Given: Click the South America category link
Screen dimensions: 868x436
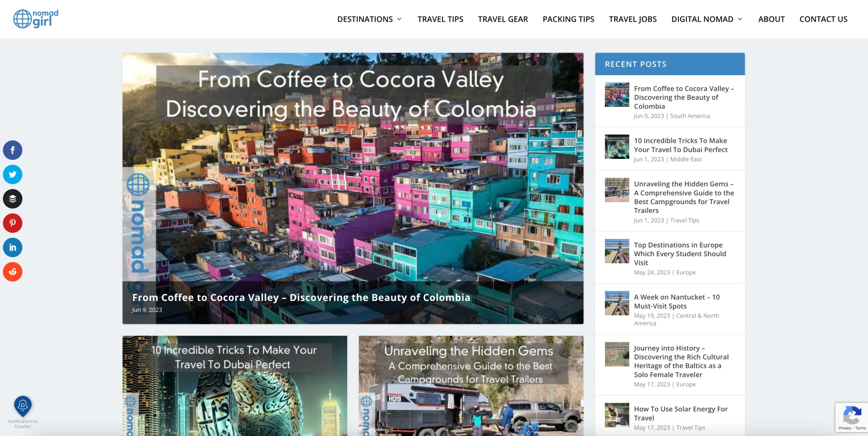Looking at the screenshot, I should [x=690, y=116].
